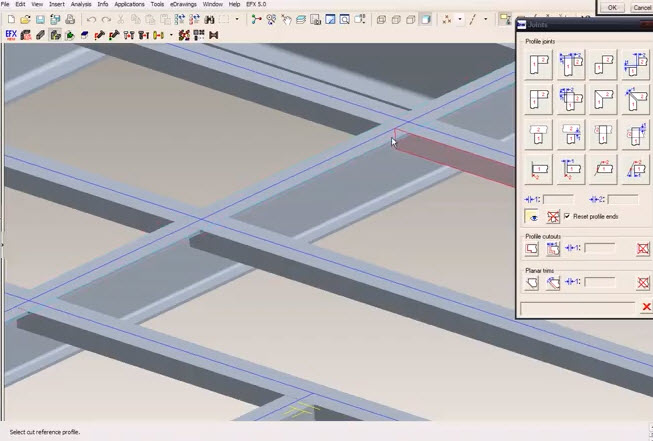Open the Applications menu

[x=130, y=4]
